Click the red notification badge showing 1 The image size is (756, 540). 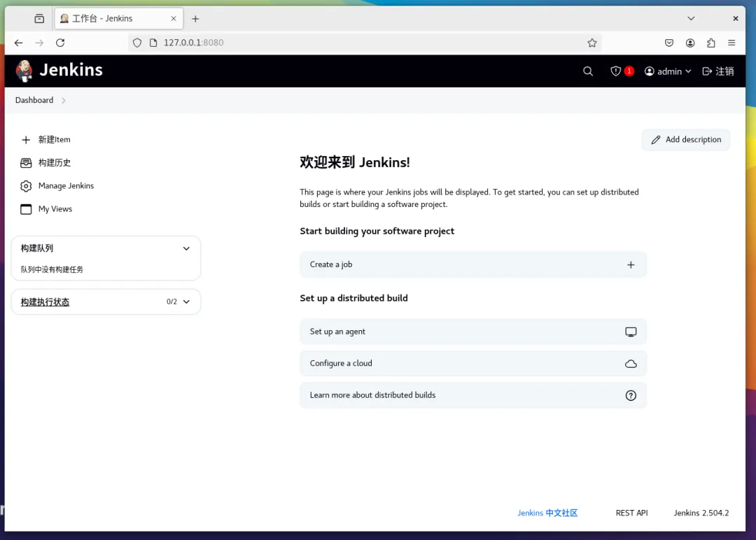(x=629, y=71)
